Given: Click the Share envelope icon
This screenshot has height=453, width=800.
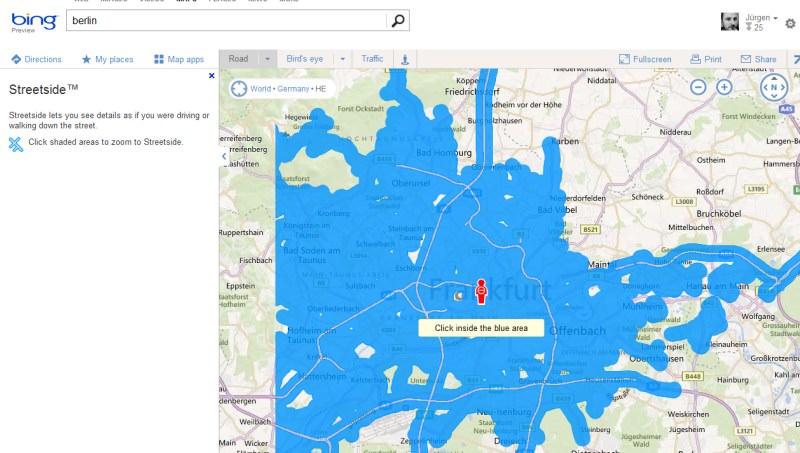Looking at the screenshot, I should point(745,59).
